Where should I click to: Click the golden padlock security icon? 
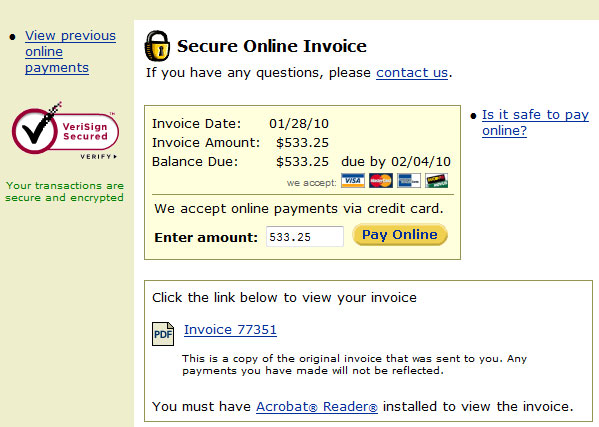157,46
